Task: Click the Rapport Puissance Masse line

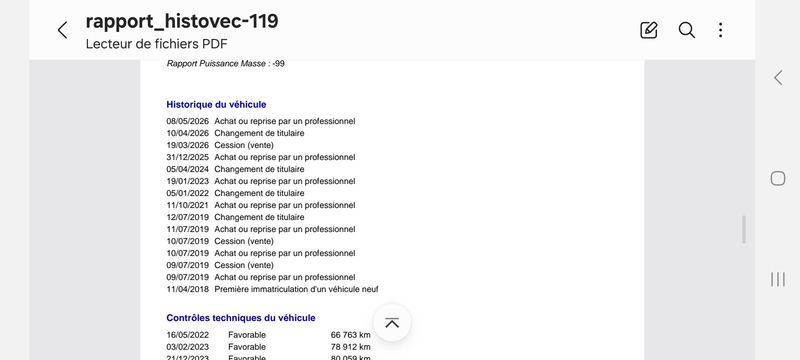Action: tap(226, 64)
